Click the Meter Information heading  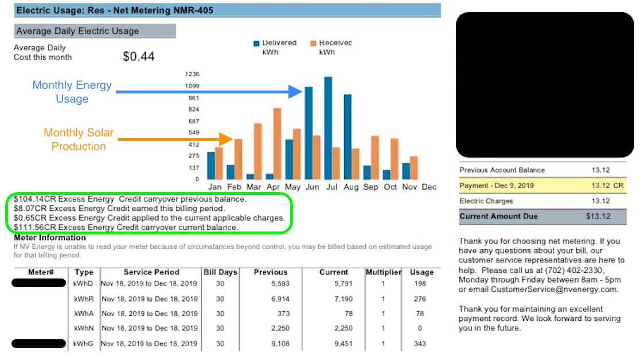pyautogui.click(x=50, y=238)
